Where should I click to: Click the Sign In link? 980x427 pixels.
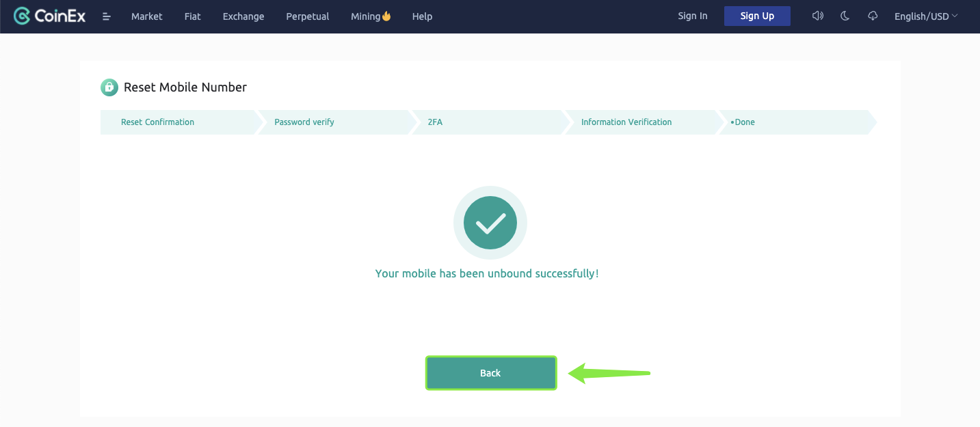[693, 16]
